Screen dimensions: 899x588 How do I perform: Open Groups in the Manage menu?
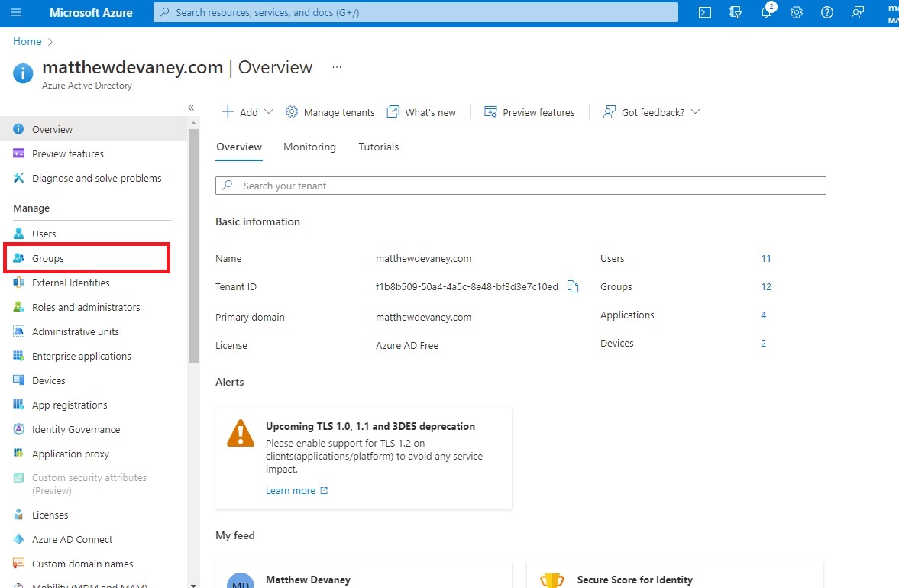48,259
